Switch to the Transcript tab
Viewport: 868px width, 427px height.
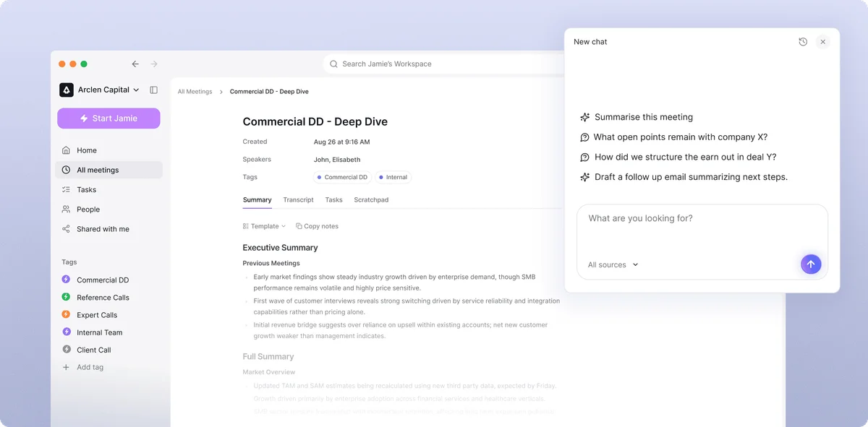[298, 200]
